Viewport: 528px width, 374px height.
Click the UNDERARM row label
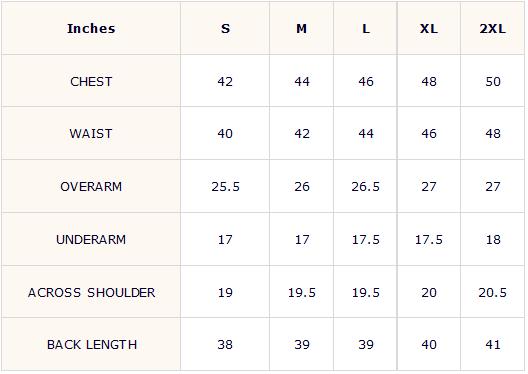coord(91,239)
